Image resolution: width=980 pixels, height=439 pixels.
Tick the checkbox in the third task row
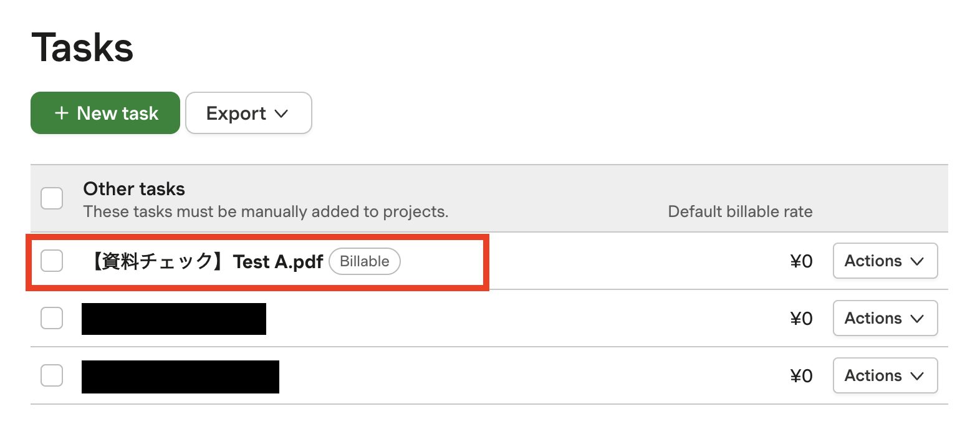(52, 375)
